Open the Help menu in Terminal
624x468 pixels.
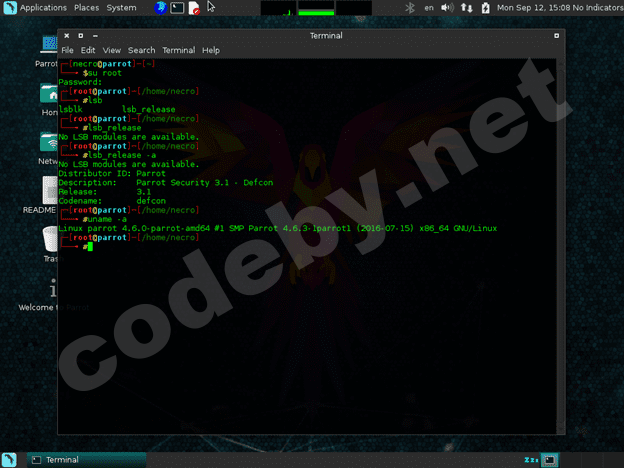tap(210, 50)
